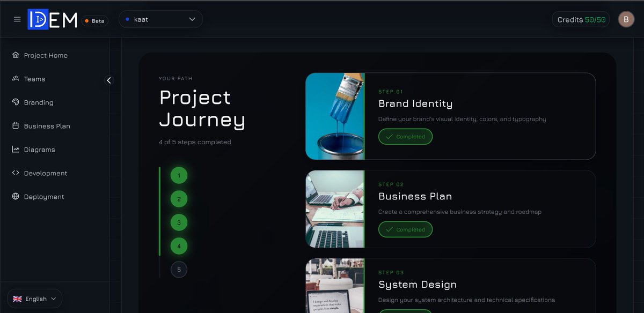644x313 pixels.
Task: Click the "STEP 03" label
Action: [x=391, y=272]
